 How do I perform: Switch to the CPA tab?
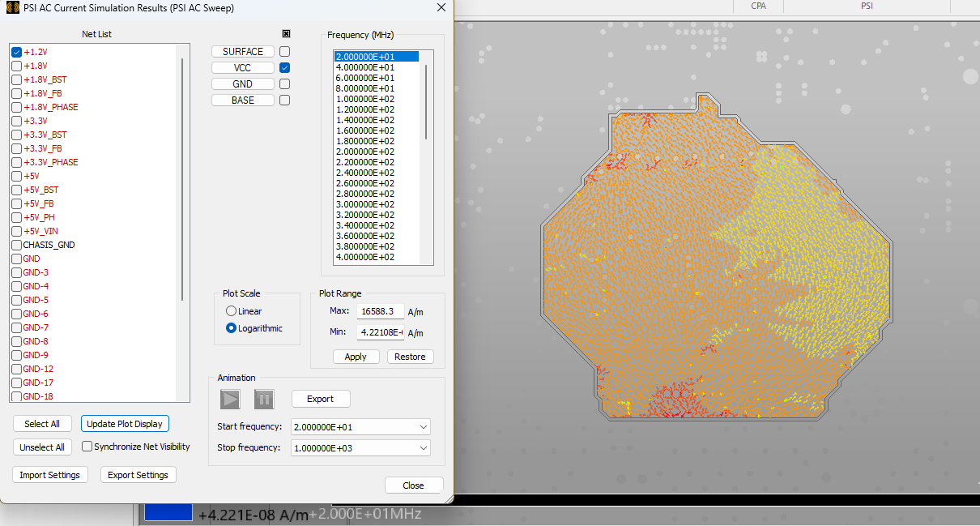758,6
